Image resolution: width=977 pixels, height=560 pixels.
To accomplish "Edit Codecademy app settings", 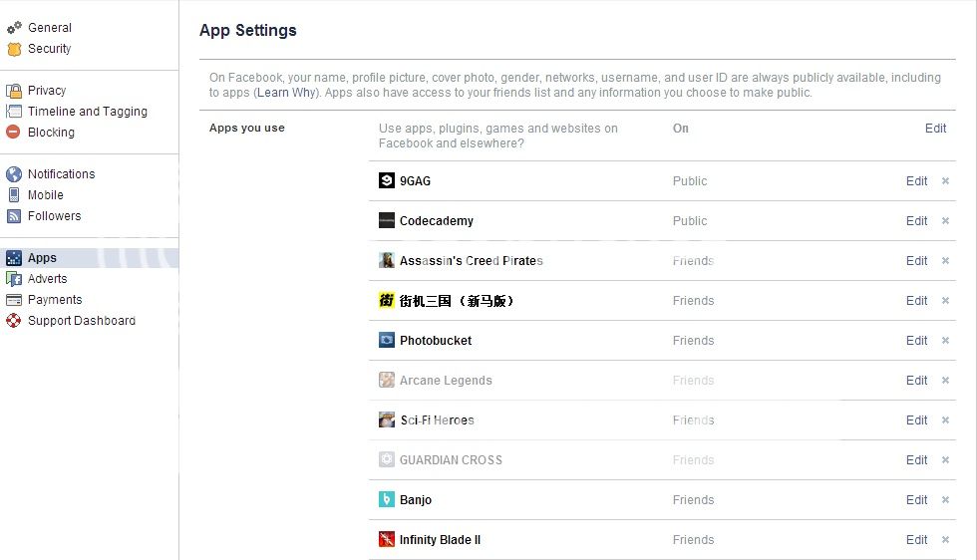I will 916,220.
